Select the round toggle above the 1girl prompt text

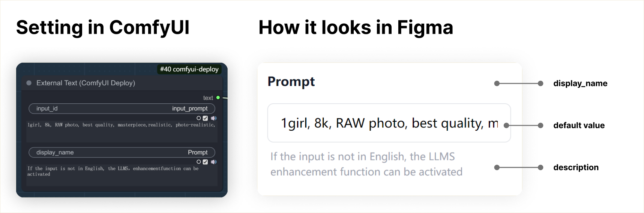(x=199, y=118)
